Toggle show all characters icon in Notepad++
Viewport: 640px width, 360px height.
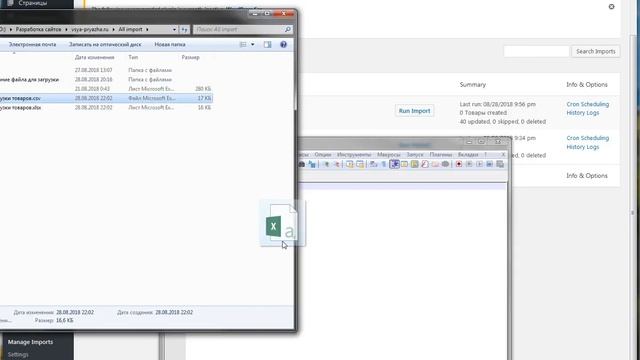pyautogui.click(x=384, y=164)
